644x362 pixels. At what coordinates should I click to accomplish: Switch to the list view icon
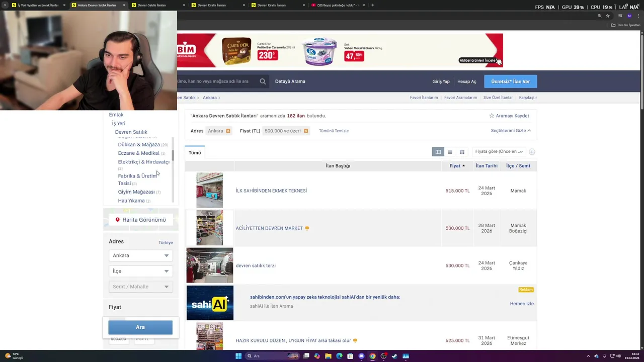pos(450,152)
